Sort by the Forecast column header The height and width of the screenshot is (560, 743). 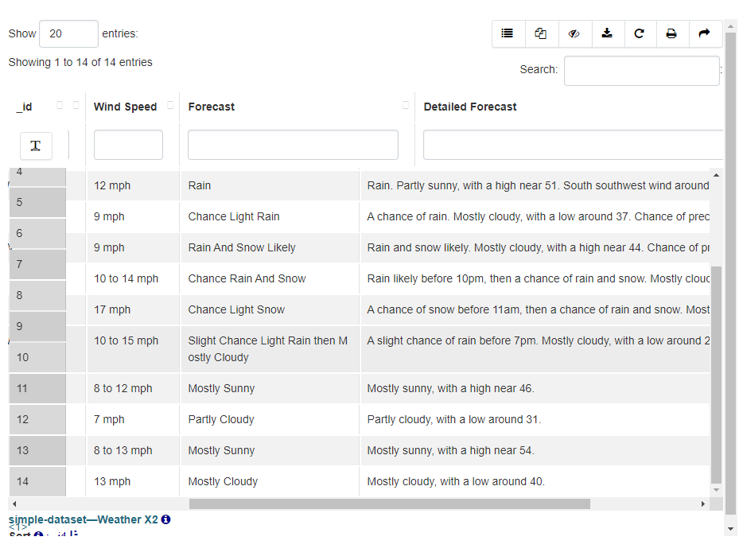coord(212,107)
